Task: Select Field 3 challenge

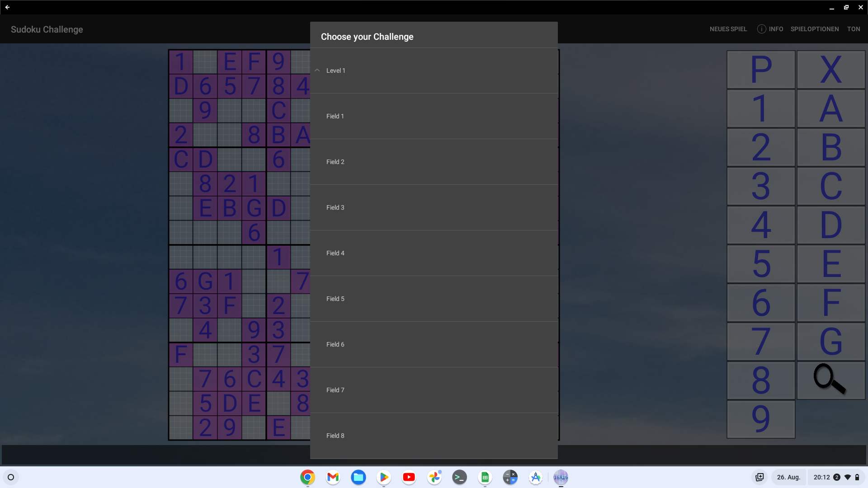Action: pos(434,207)
